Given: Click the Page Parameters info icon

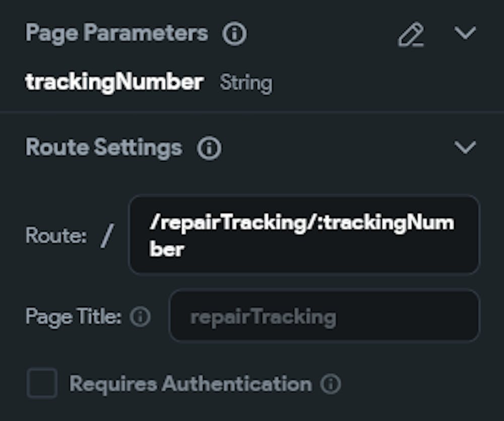Looking at the screenshot, I should [x=234, y=34].
